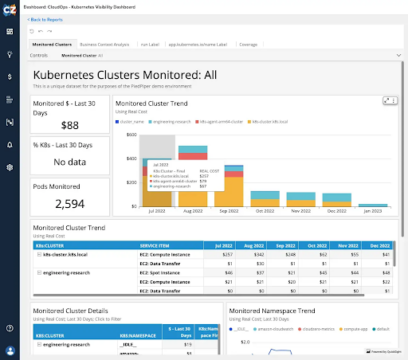Click the undo arrow in the report toolbar
This screenshot has width=408, height=360.
(40, 31)
